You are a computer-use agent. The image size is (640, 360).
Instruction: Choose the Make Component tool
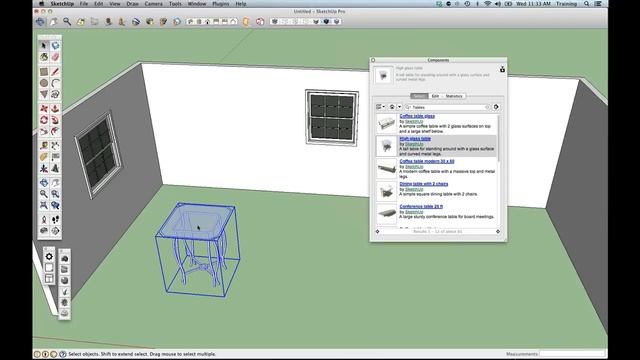[55, 45]
